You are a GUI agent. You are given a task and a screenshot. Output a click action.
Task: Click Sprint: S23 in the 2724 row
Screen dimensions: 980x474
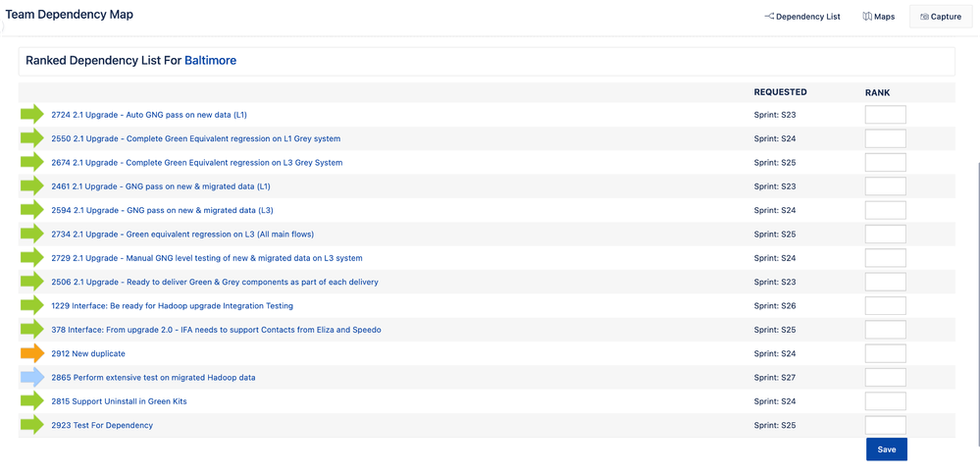point(774,115)
